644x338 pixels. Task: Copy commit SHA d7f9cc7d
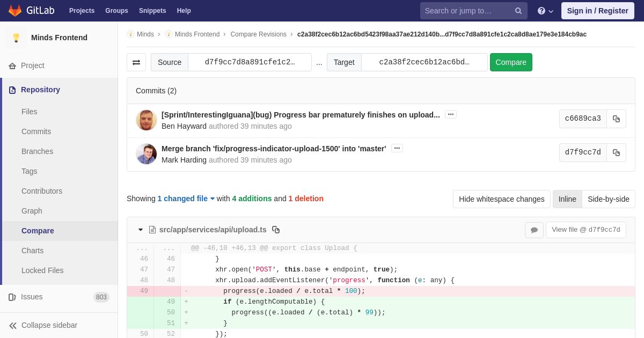(x=616, y=153)
